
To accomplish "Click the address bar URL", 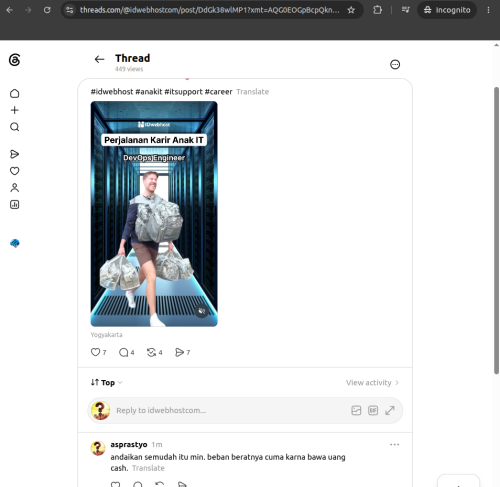I will pos(209,10).
